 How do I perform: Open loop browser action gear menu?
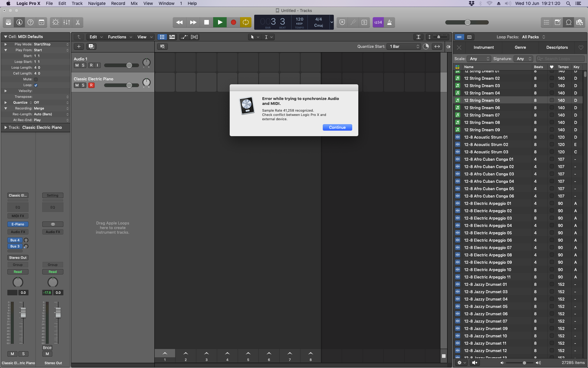(x=461, y=363)
